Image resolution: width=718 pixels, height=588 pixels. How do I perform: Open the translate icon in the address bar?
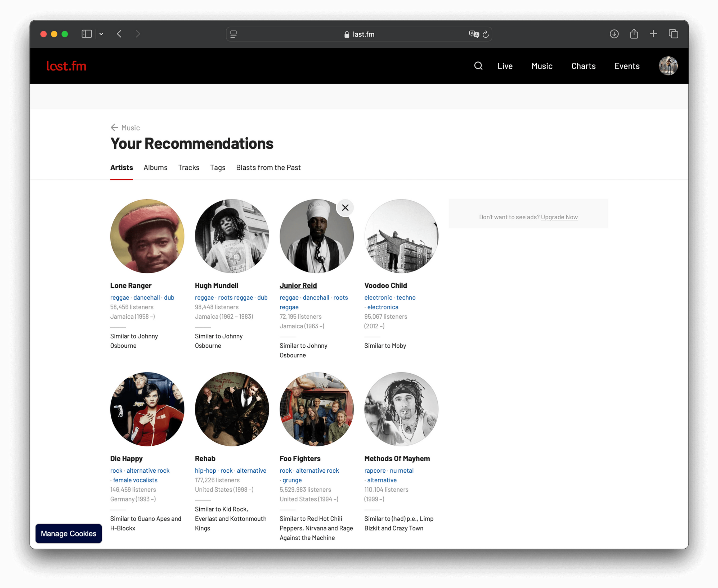tap(473, 34)
